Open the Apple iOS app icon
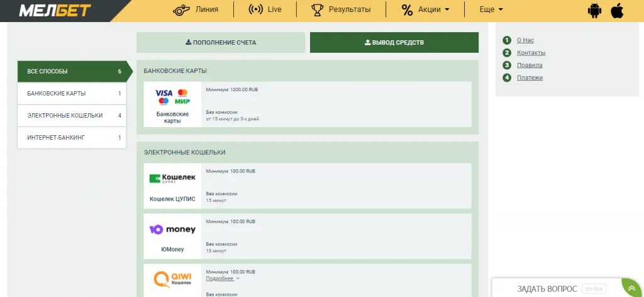This screenshot has width=644, height=297. 617,11
